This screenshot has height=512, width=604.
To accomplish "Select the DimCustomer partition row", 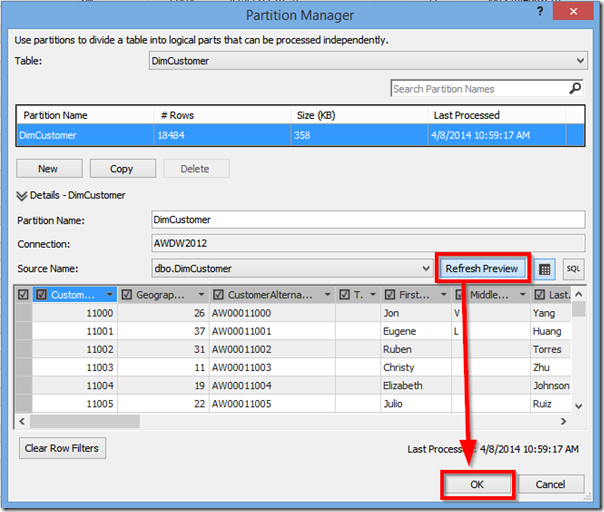I will click(300, 135).
